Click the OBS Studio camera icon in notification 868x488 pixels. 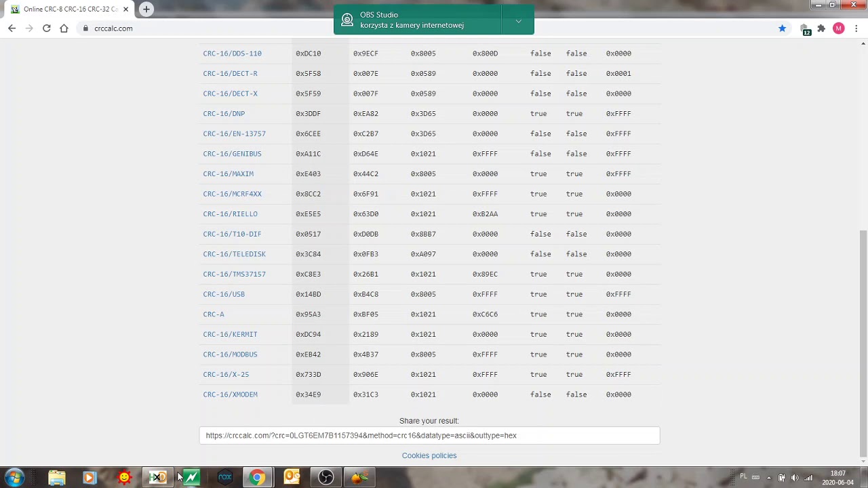coord(347,20)
